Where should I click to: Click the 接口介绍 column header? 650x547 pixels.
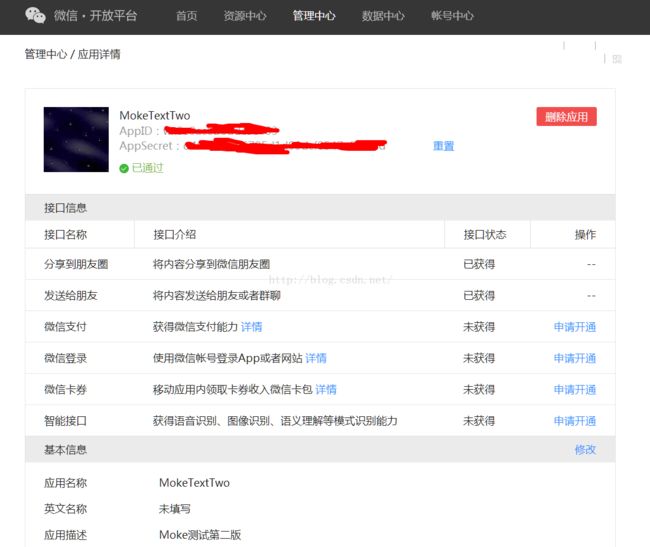click(x=175, y=235)
